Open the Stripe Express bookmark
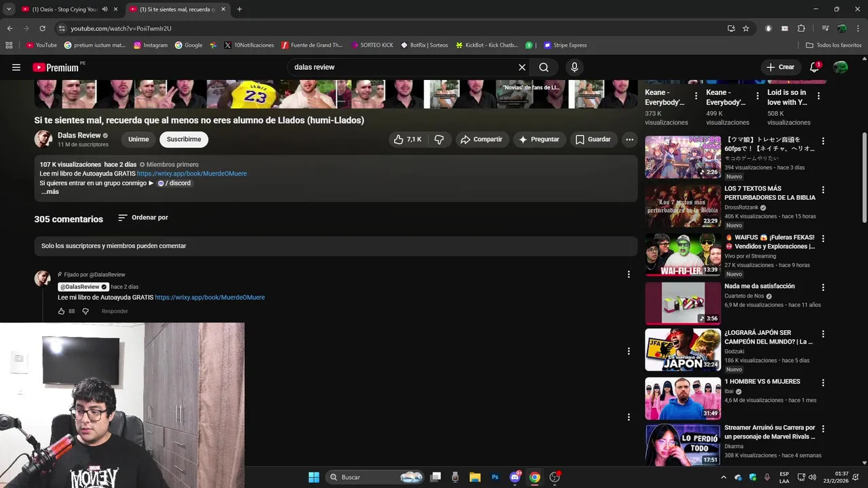868x488 pixels. coord(566,45)
